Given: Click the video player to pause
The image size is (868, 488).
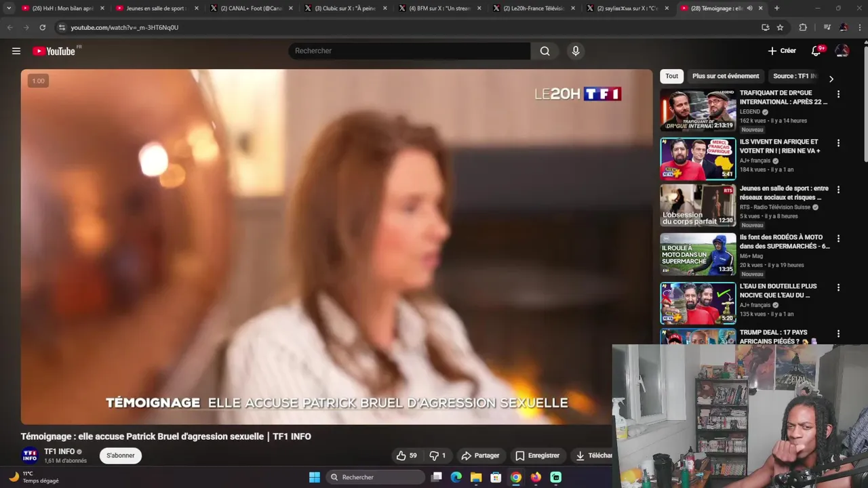Looking at the screenshot, I should point(336,247).
